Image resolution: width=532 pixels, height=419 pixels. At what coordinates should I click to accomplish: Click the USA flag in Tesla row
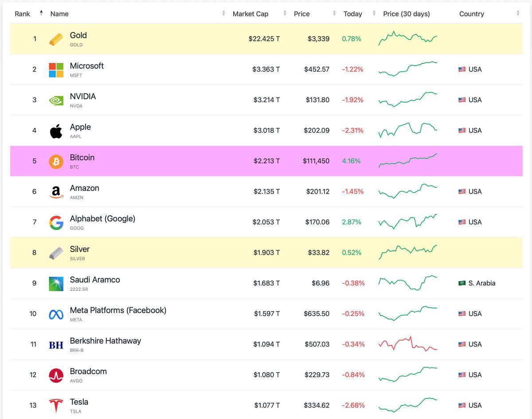click(x=462, y=405)
